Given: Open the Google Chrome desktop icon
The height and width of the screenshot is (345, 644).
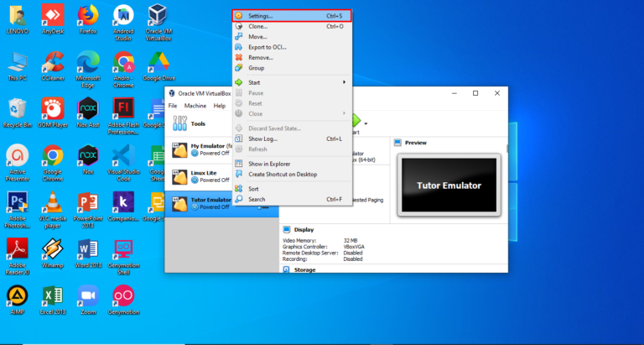Looking at the screenshot, I should point(53,163).
